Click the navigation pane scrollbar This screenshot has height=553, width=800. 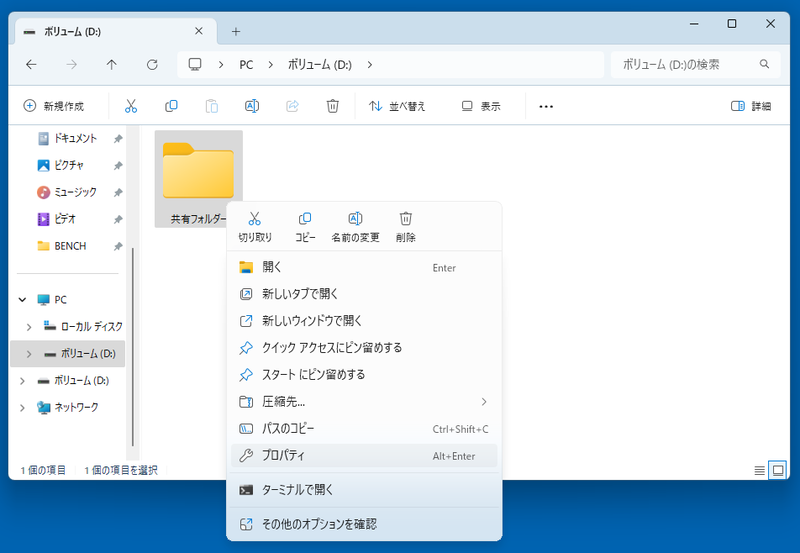click(x=133, y=347)
